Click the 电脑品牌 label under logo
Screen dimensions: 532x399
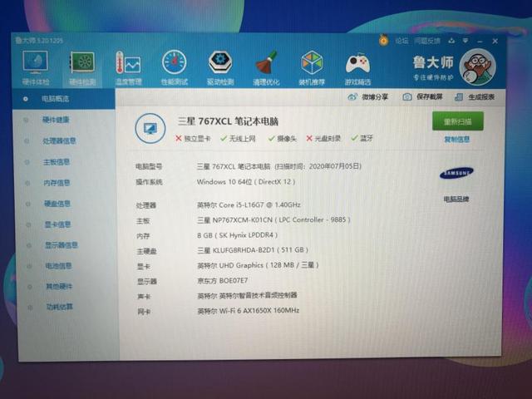point(456,199)
